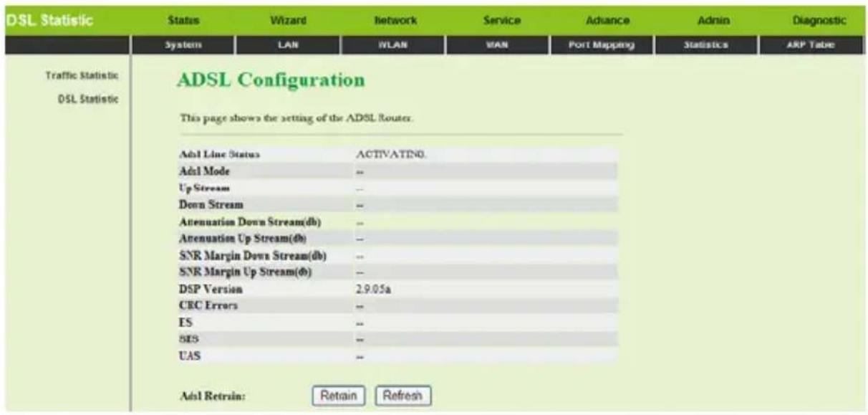Open the Network top menu
The image size is (868, 415).
(396, 21)
